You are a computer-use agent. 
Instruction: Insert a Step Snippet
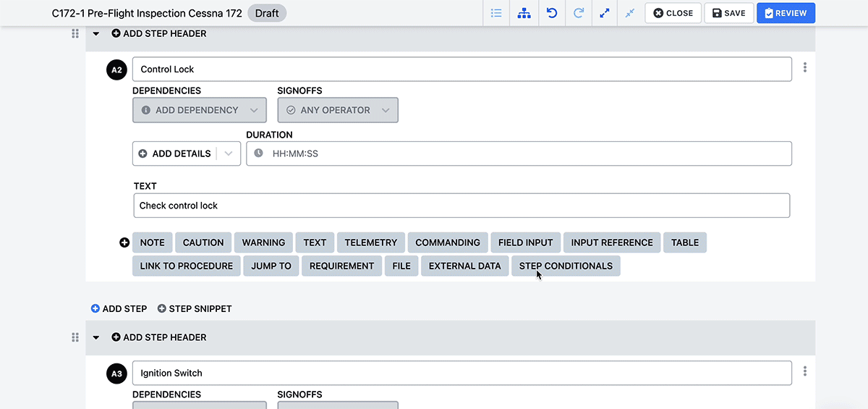[x=195, y=308]
